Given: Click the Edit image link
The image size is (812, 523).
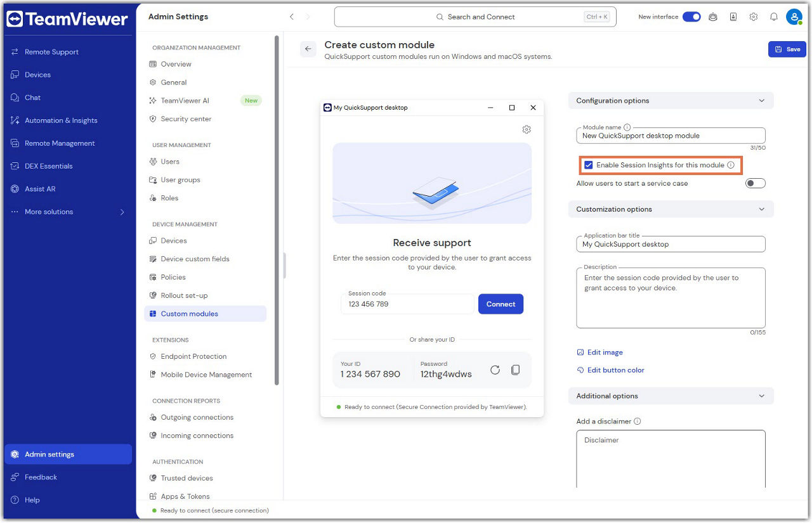Looking at the screenshot, I should tap(605, 352).
